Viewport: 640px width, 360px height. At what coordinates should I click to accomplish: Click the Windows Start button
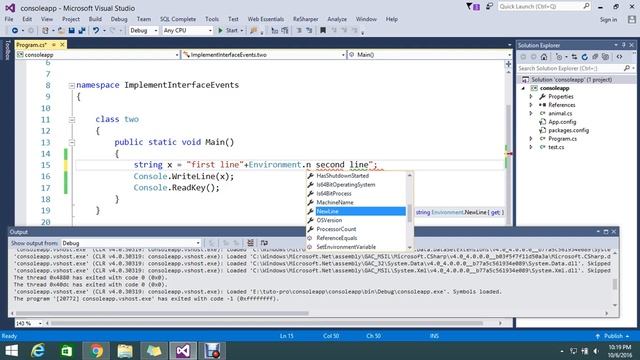pyautogui.click(x=11, y=351)
